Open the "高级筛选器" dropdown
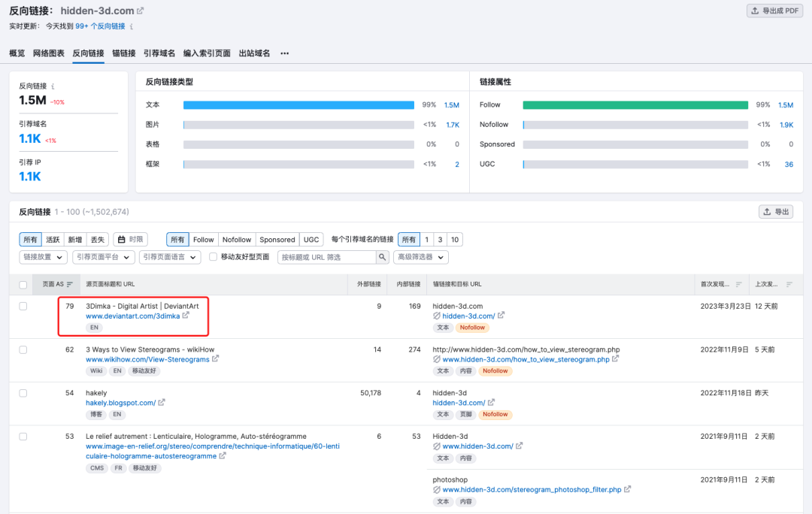 [421, 257]
